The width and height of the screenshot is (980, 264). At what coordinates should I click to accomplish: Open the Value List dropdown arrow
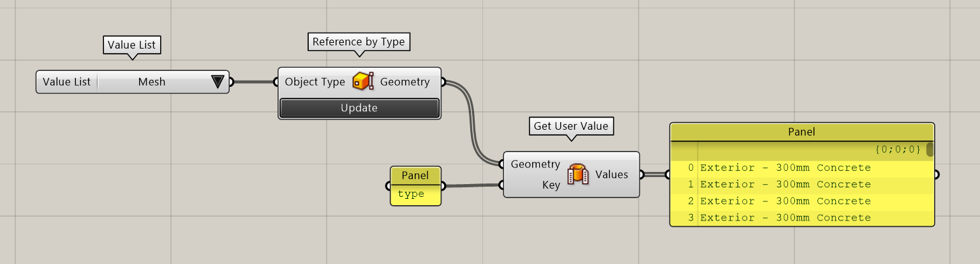click(x=217, y=82)
